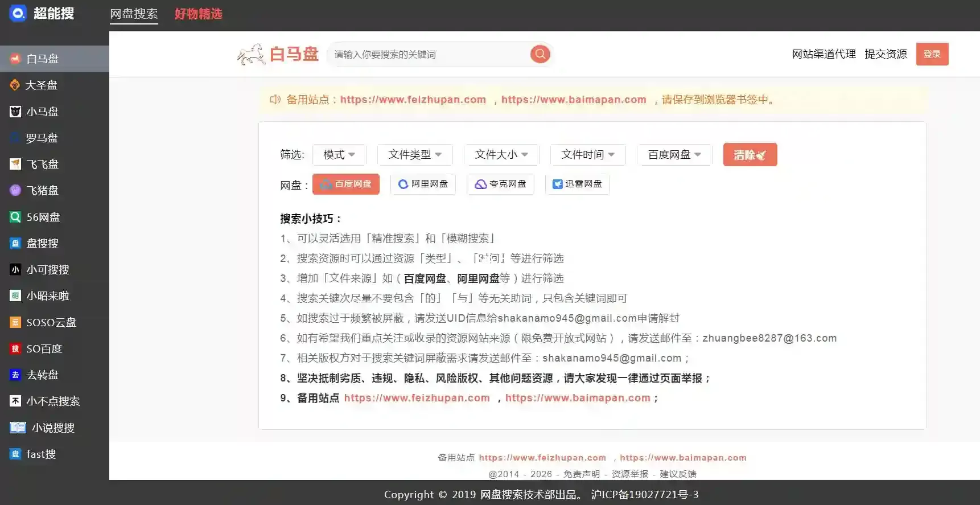Screen dimensions: 980x505
Task: Expand the 模式 dropdown
Action: [339, 155]
